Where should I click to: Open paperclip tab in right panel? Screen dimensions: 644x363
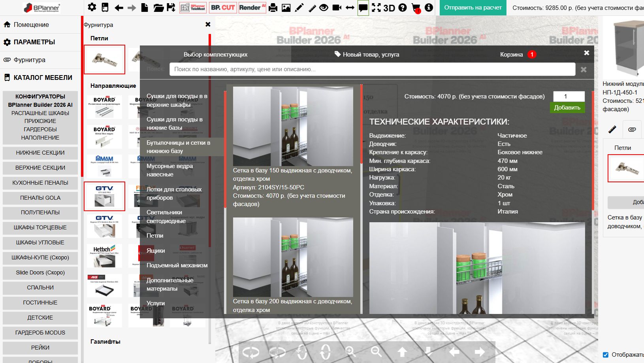[x=632, y=129]
